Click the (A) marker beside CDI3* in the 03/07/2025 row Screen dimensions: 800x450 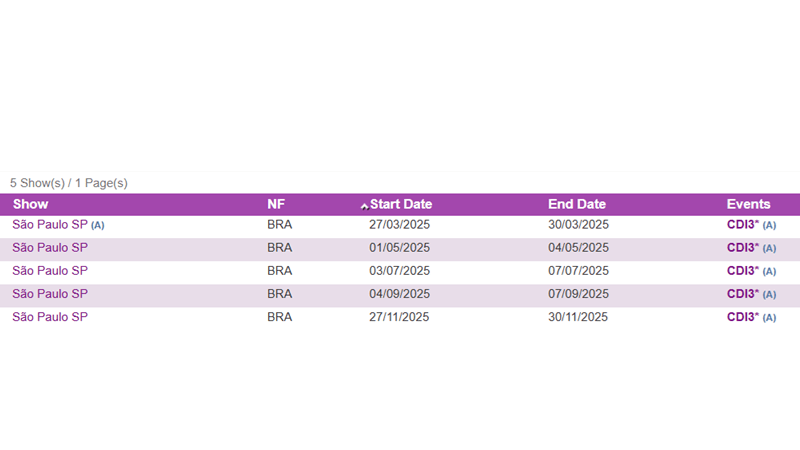769,271
